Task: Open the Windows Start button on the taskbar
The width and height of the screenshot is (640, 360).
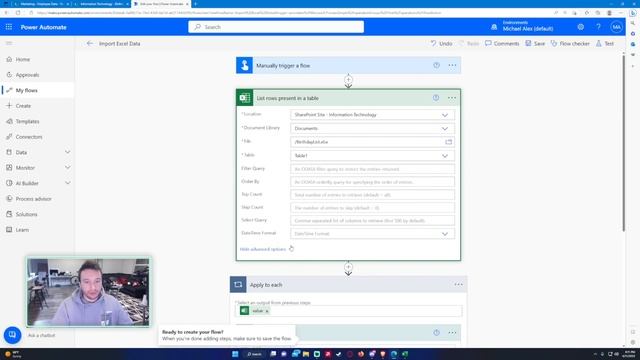Action: [x=235, y=354]
